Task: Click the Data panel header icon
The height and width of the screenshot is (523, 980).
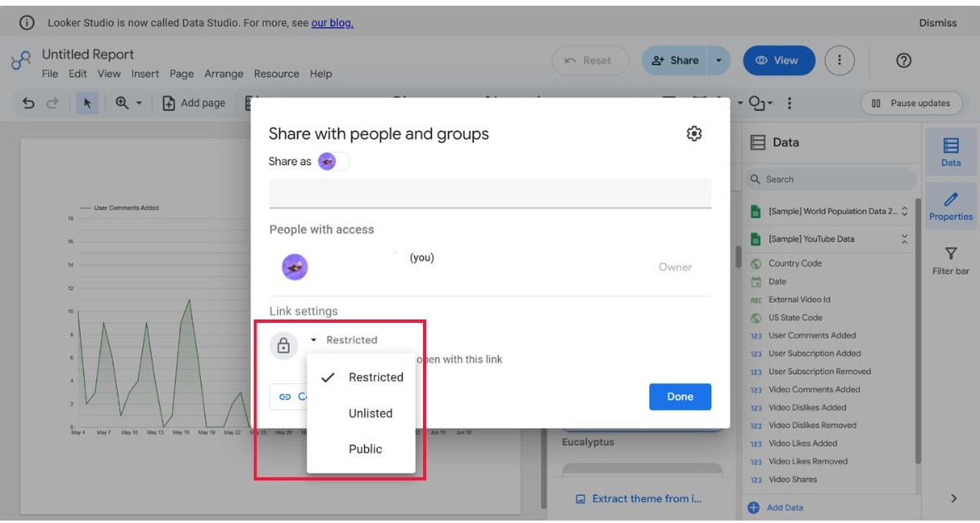Action: coord(758,142)
